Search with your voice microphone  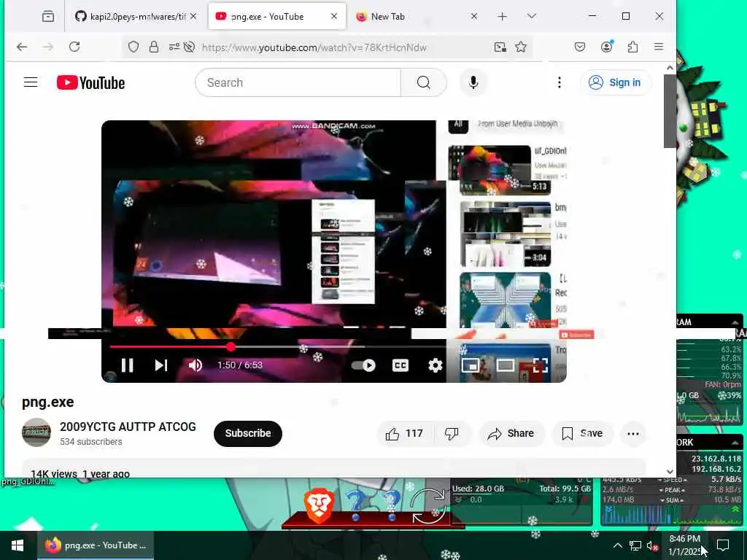tap(473, 82)
